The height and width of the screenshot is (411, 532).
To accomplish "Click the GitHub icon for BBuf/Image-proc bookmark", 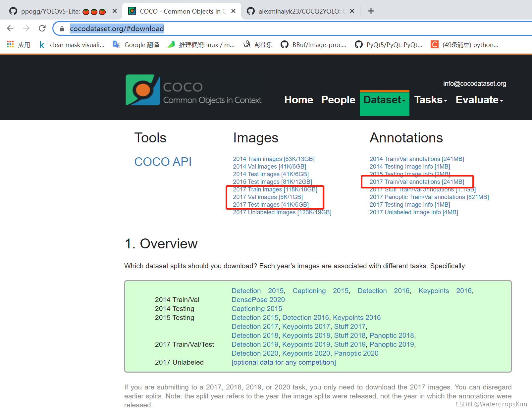I will [285, 44].
